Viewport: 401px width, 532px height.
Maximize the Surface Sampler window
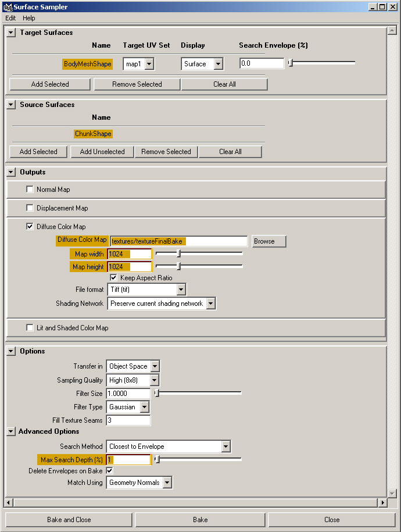click(382, 7)
